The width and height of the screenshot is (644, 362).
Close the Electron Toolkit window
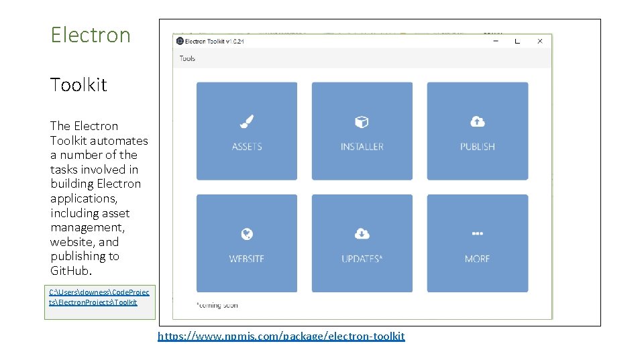click(x=540, y=41)
